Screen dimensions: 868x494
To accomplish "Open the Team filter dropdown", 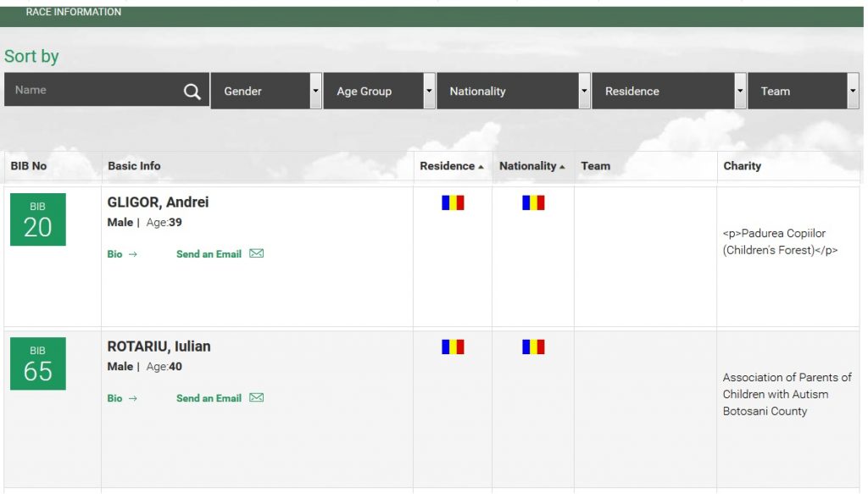I will coord(803,91).
